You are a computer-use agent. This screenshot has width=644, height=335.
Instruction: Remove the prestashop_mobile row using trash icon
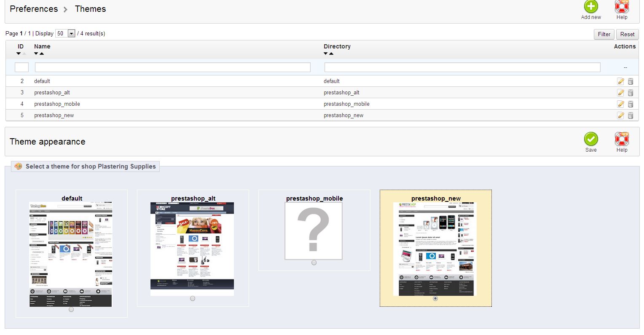tap(631, 104)
